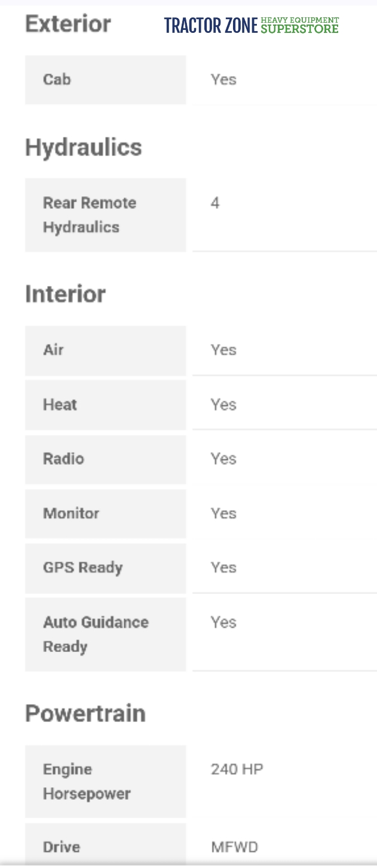Click the MFWD drive value
The image size is (377, 868).
(234, 847)
